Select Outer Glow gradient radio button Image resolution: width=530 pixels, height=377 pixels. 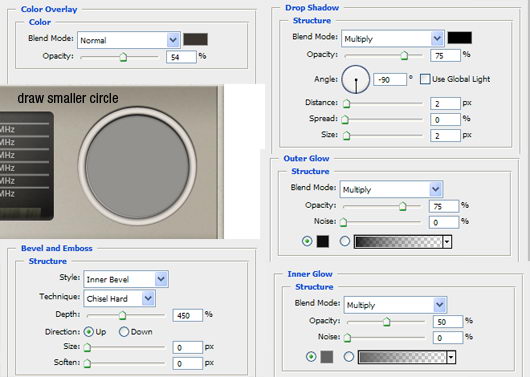pos(345,241)
